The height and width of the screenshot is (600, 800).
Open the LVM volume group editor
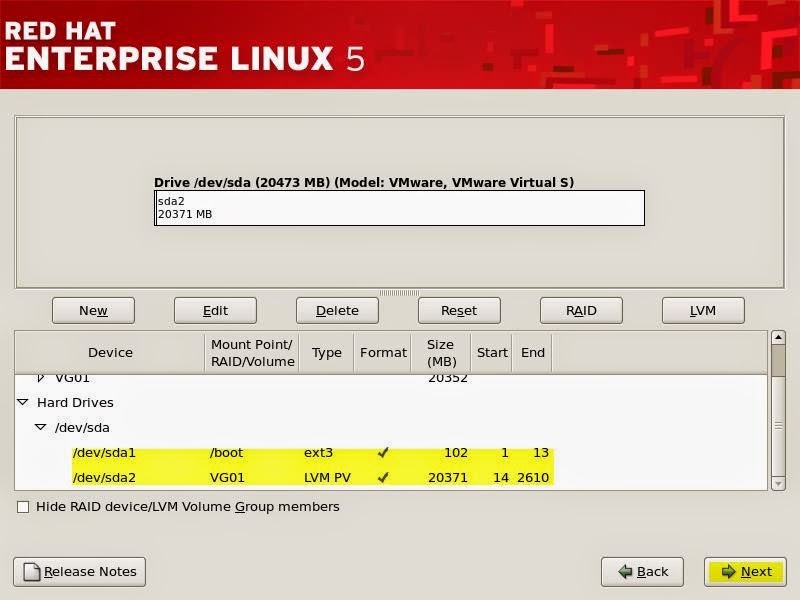[703, 310]
